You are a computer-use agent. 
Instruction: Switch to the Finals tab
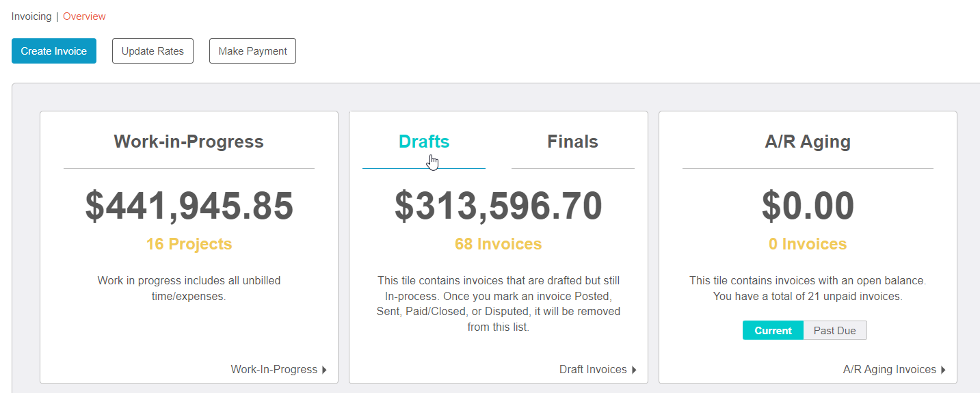(572, 141)
